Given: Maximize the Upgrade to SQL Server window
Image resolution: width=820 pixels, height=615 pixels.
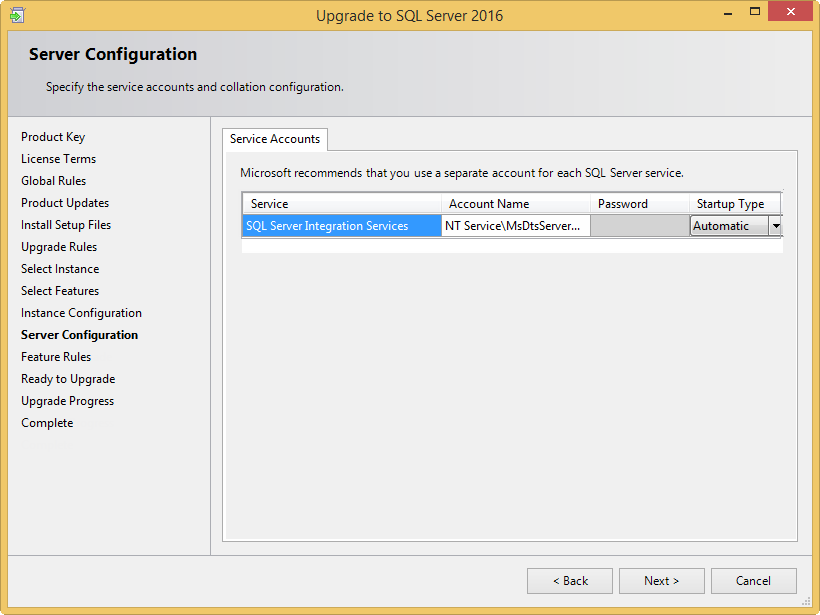Looking at the screenshot, I should click(755, 12).
